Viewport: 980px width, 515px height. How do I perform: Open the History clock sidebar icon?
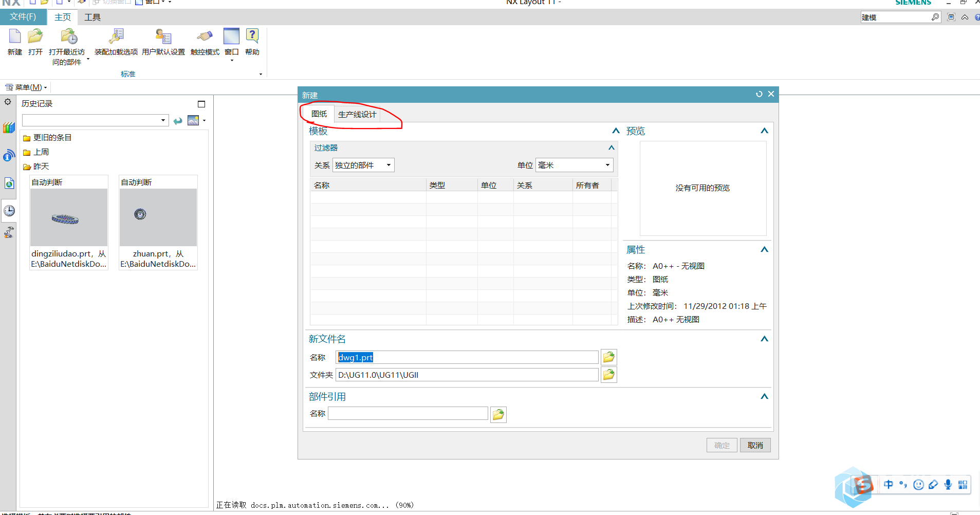9,211
